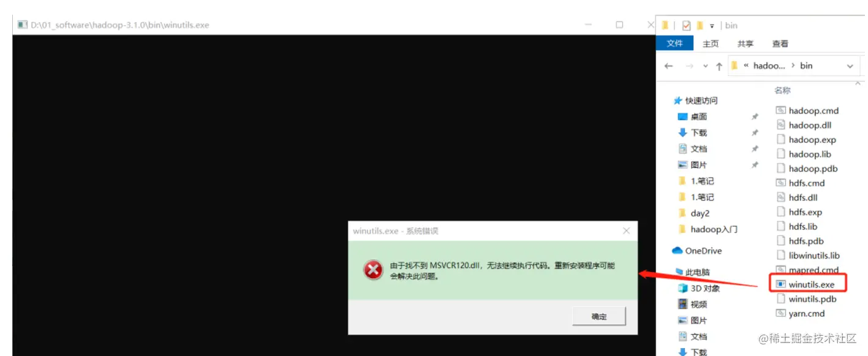
Task: Click the 'hadoo...' breadcrumb in the address bar
Action: pyautogui.click(x=769, y=66)
